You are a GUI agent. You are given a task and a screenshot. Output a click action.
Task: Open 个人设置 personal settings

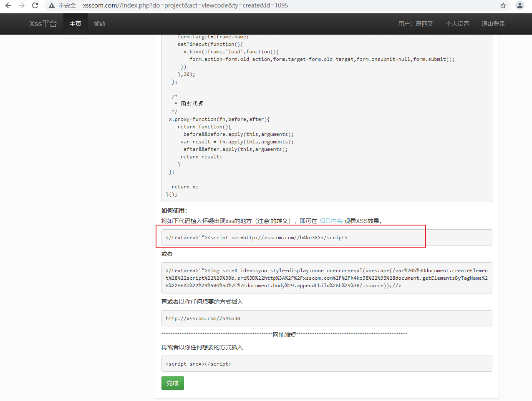pyautogui.click(x=457, y=24)
